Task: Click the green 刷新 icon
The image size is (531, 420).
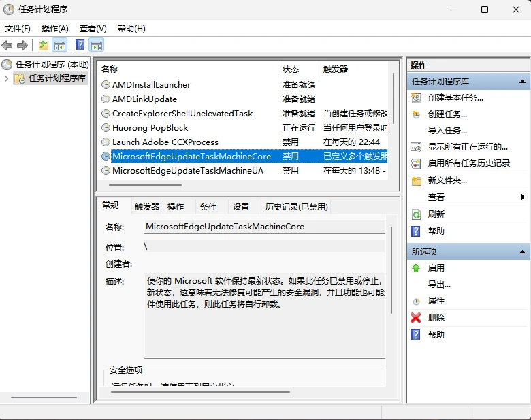Action: point(416,214)
